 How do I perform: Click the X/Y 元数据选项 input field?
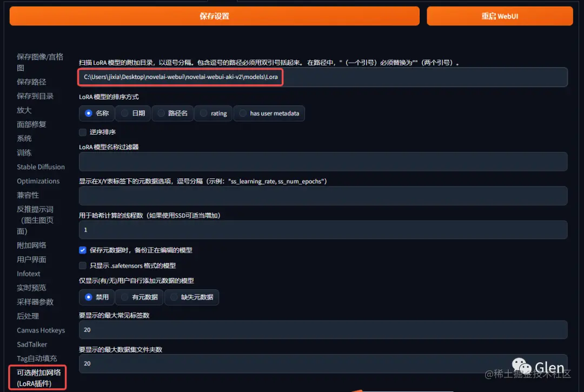[323, 196]
